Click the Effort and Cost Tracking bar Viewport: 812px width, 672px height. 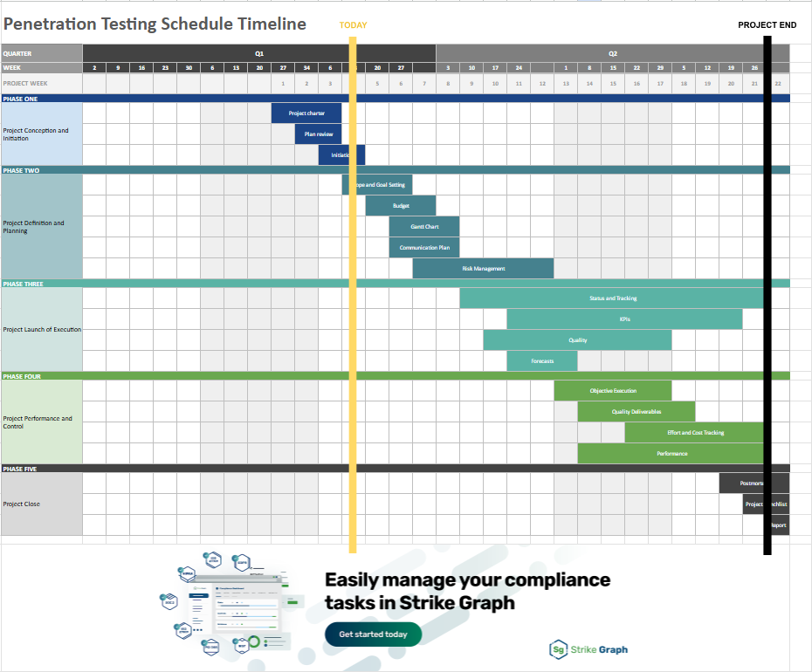pos(694,432)
